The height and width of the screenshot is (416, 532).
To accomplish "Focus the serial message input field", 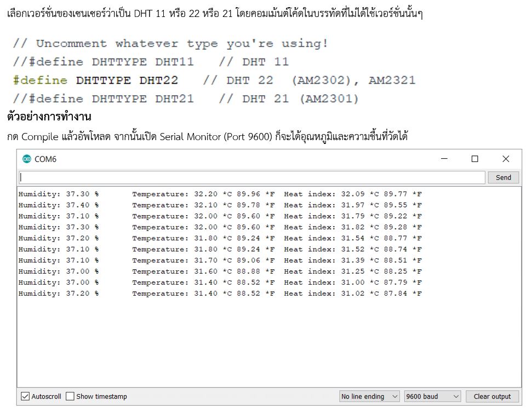I will (252, 177).
